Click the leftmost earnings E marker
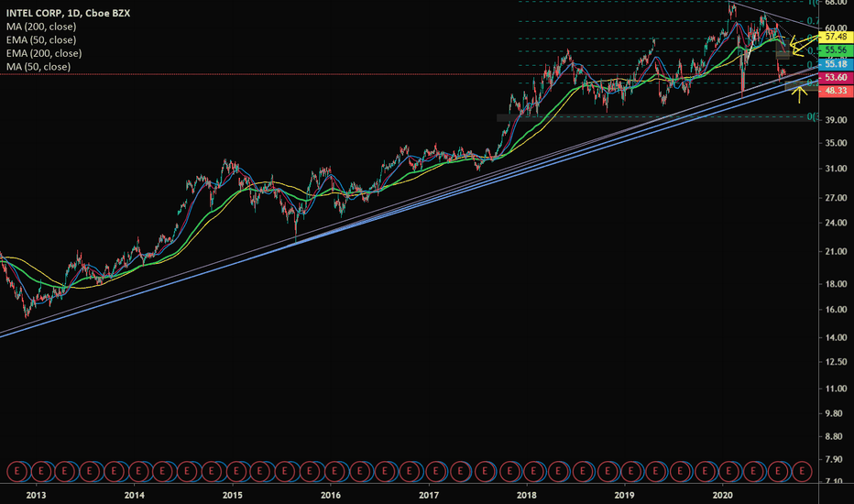The height and width of the screenshot is (504, 854). (16, 471)
